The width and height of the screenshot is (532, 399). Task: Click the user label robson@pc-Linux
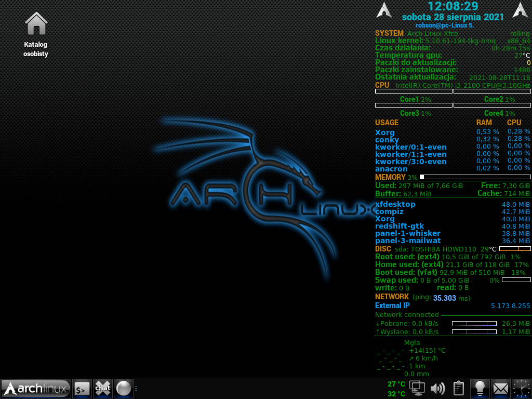tap(445, 25)
